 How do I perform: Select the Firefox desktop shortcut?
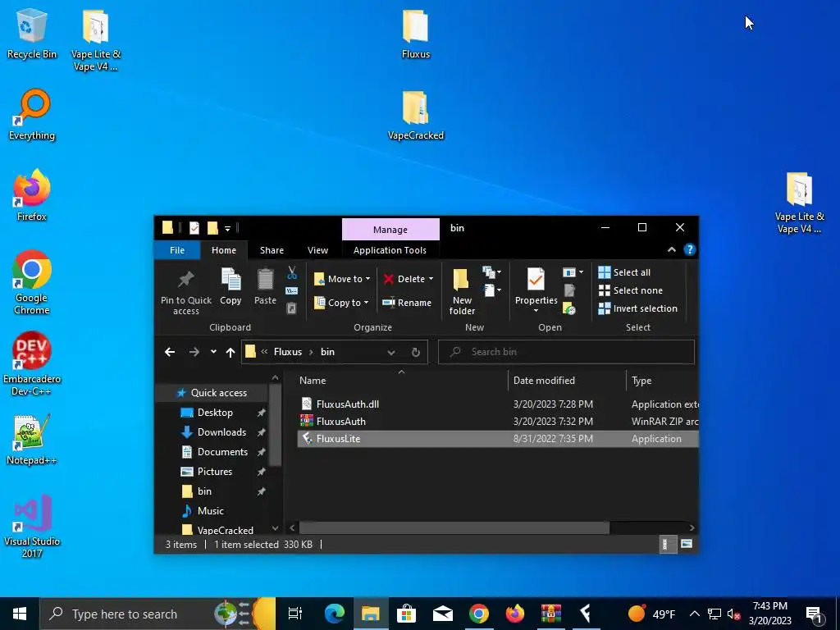[32, 195]
